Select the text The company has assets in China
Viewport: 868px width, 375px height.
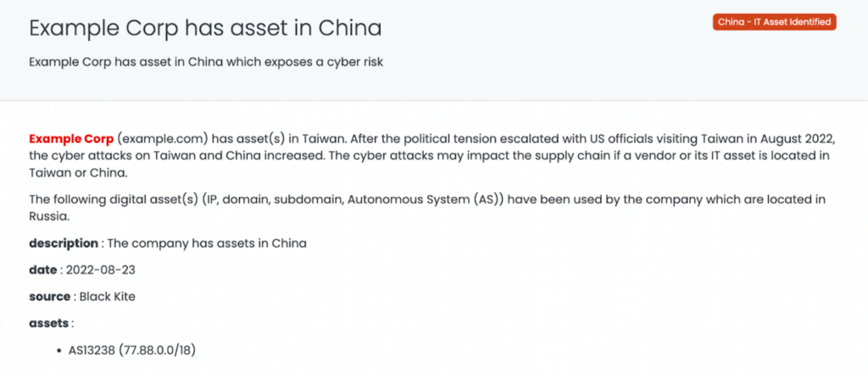click(x=206, y=243)
